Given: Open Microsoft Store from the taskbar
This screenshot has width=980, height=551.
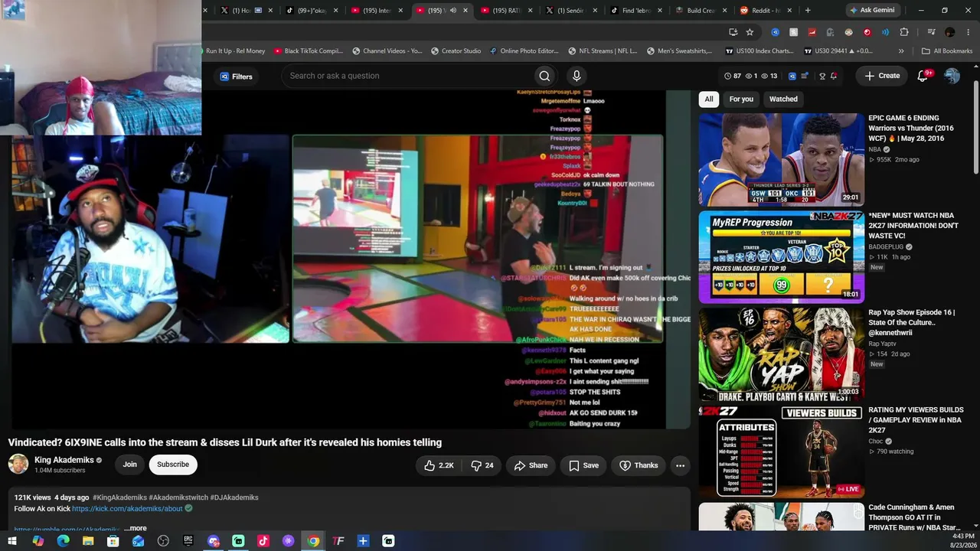Looking at the screenshot, I should (x=113, y=541).
